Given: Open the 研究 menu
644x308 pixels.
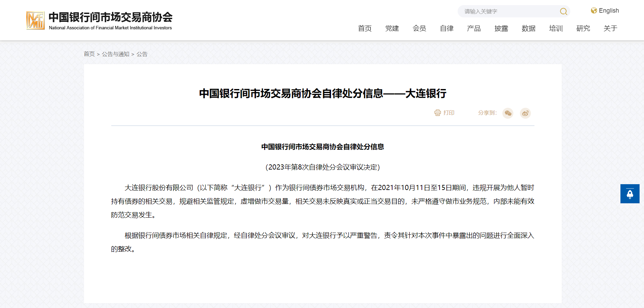Looking at the screenshot, I should point(583,28).
